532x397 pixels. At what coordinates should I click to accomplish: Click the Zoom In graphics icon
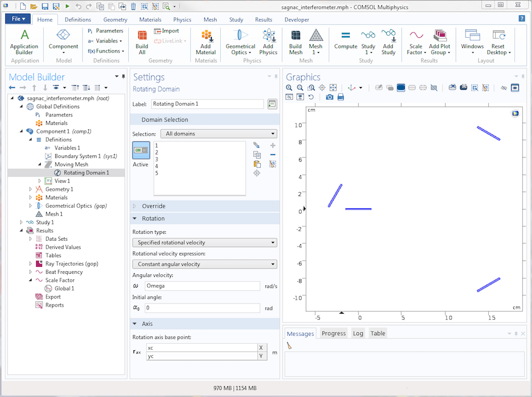click(289, 88)
